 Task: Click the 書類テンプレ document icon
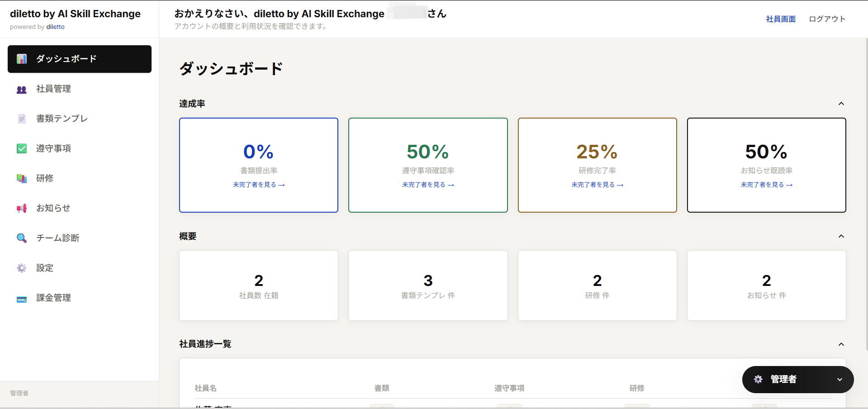click(x=22, y=119)
